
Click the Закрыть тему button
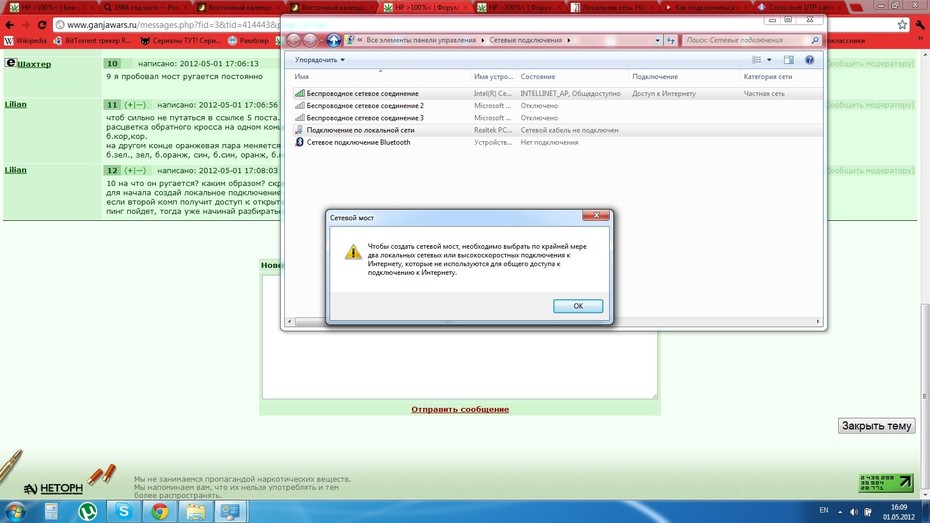tap(877, 426)
